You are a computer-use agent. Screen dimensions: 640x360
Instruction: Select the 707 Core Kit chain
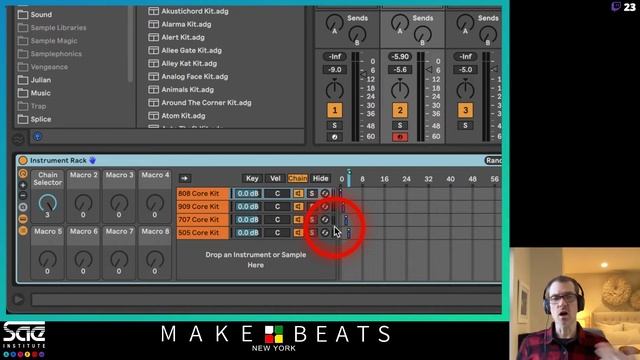coord(203,220)
